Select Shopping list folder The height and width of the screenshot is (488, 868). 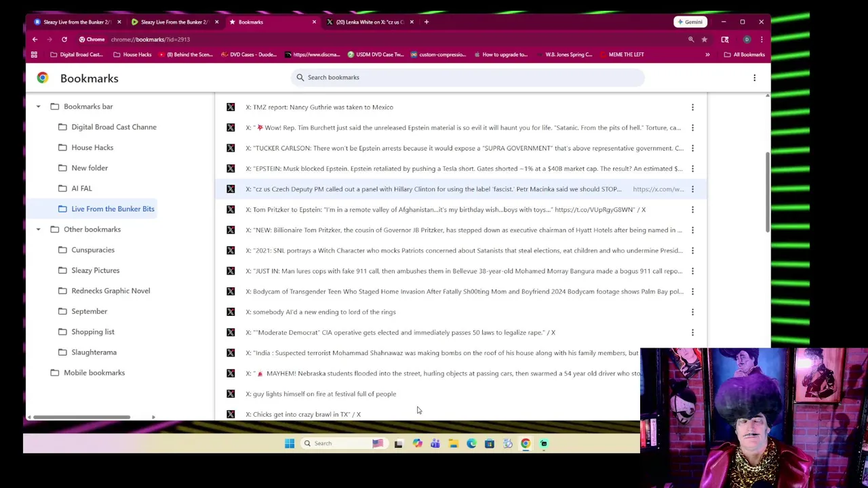(86, 331)
